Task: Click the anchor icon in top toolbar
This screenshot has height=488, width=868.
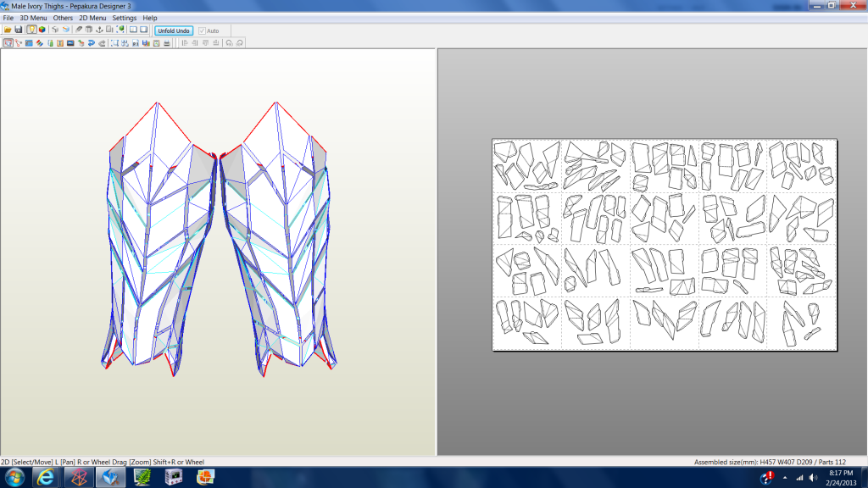Action: (99, 30)
